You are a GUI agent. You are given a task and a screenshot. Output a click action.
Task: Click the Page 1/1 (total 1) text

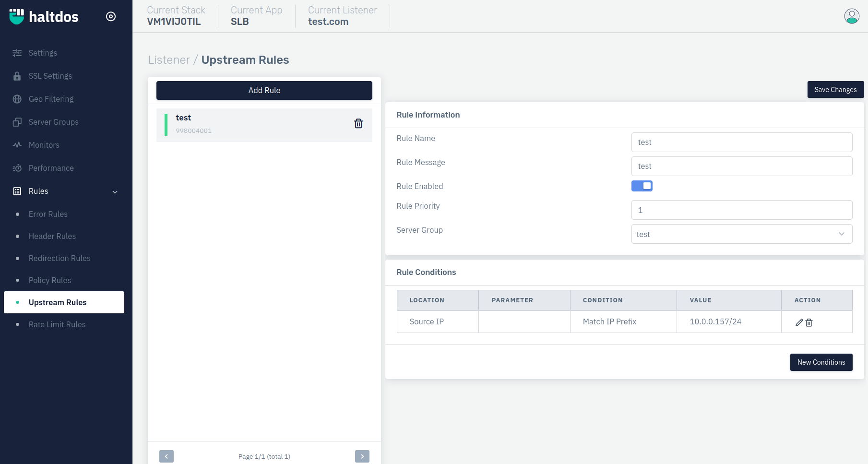[264, 456]
